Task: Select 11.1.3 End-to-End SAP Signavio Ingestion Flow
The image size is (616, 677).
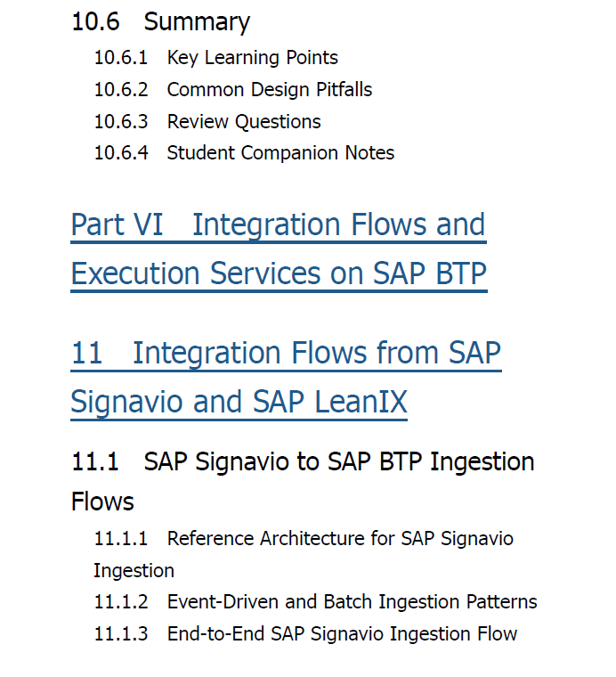Action: click(x=305, y=634)
